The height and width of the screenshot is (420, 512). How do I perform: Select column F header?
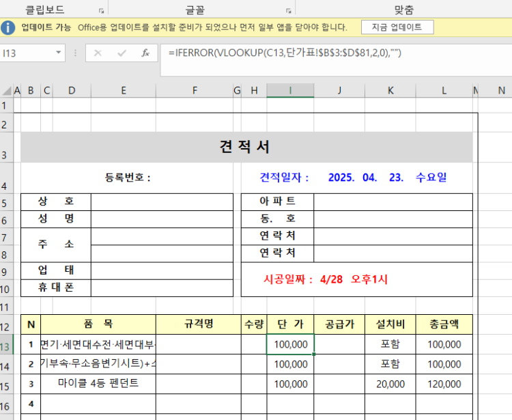[x=195, y=90]
